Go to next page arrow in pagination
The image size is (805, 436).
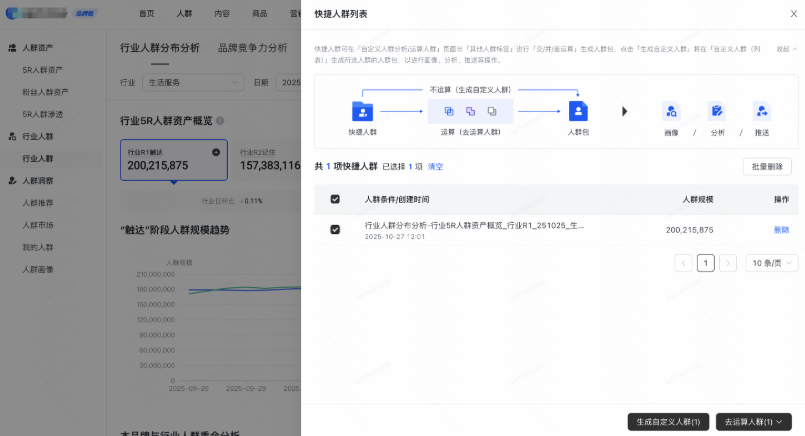728,263
